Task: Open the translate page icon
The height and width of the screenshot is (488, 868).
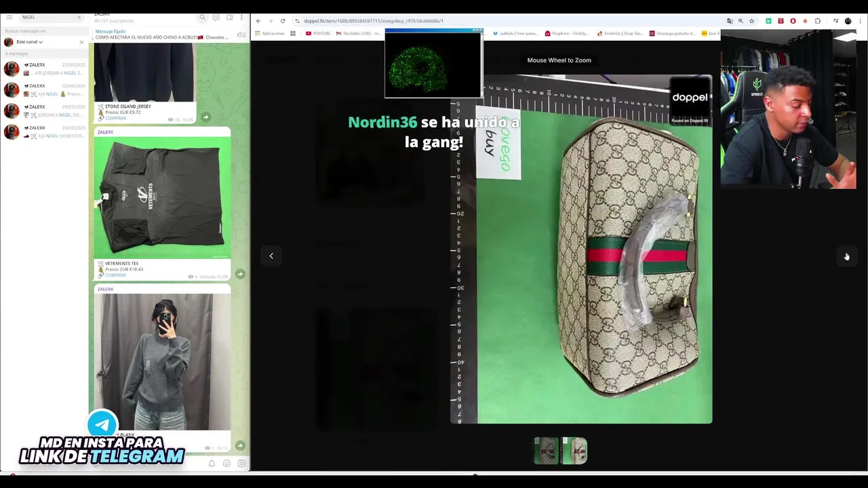Action: pyautogui.click(x=730, y=21)
